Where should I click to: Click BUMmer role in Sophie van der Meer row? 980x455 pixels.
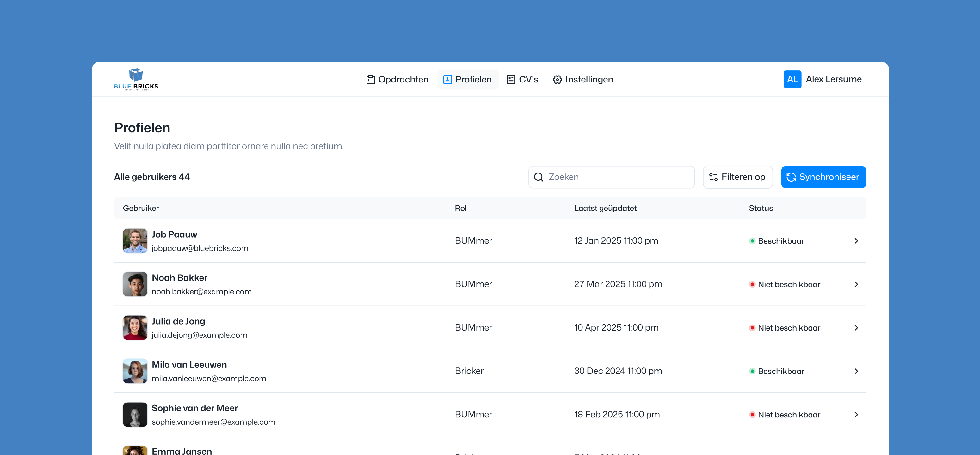473,414
